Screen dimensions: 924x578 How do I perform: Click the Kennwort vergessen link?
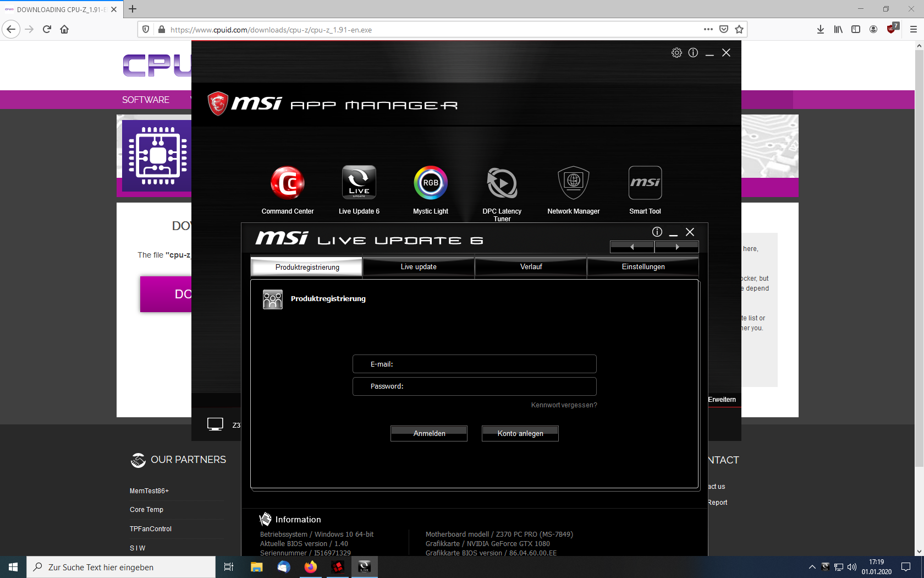564,405
